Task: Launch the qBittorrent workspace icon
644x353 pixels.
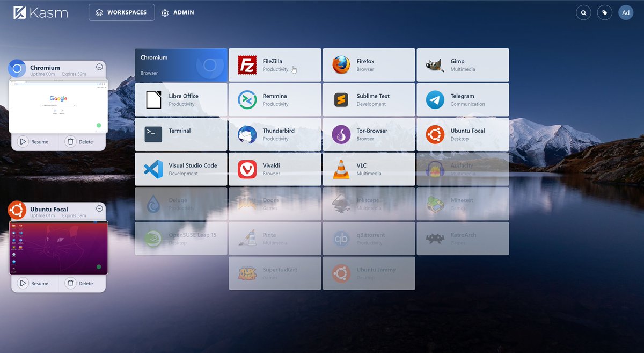Action: click(341, 239)
